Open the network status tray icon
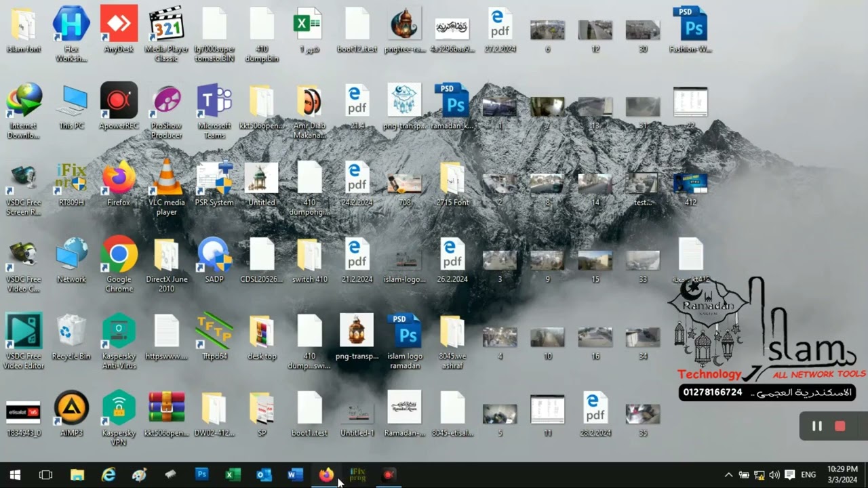This screenshot has height=488, width=868. 759,475
